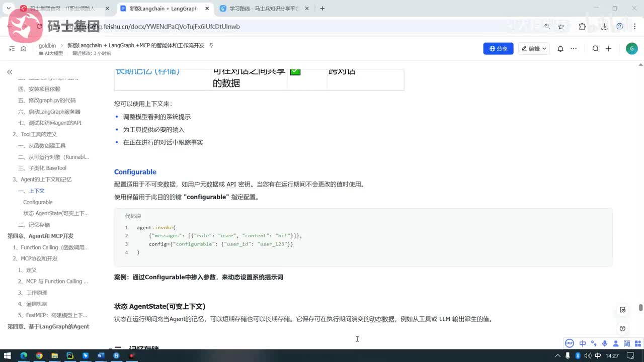Select 4、通信机制 in outline
Image resolution: width=644 pixels, height=362 pixels.
33,304
